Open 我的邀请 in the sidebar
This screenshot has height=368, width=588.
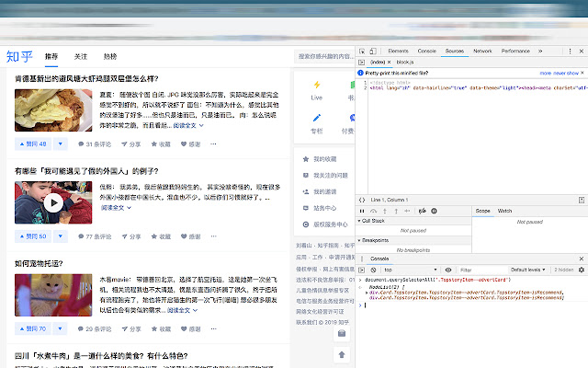pos(320,192)
